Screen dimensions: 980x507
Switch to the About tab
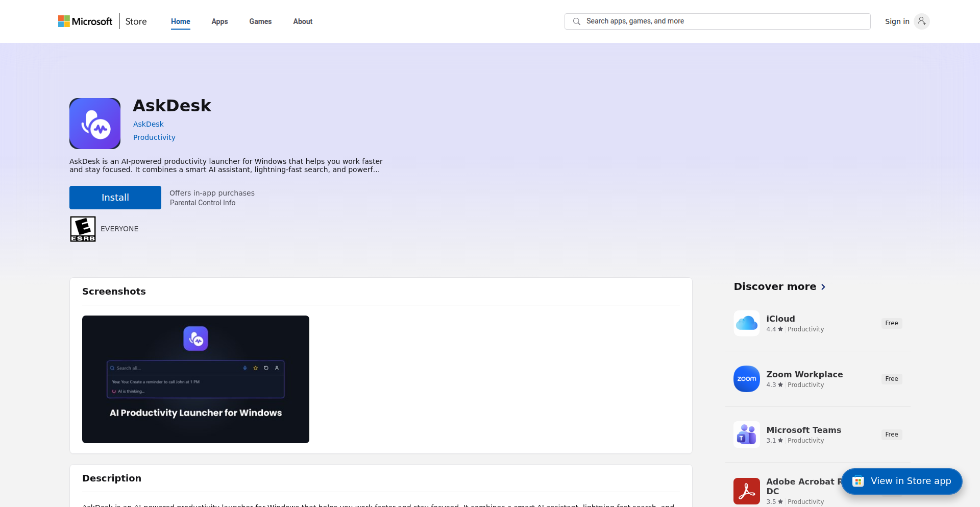[x=303, y=21]
